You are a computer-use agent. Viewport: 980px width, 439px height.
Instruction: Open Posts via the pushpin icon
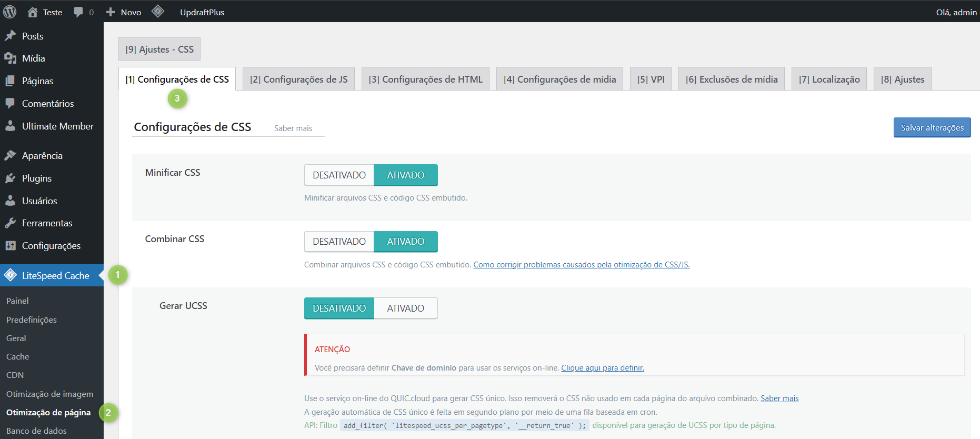tap(10, 36)
